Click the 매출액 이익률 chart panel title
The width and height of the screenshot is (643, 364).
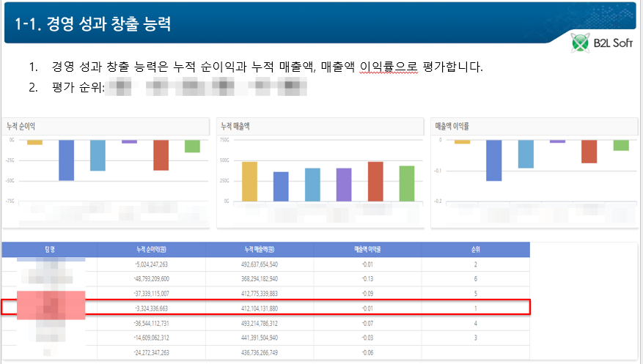pos(452,126)
